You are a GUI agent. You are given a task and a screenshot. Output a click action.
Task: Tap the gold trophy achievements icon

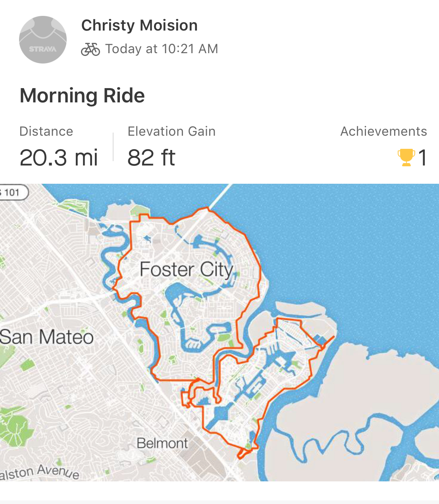point(406,158)
